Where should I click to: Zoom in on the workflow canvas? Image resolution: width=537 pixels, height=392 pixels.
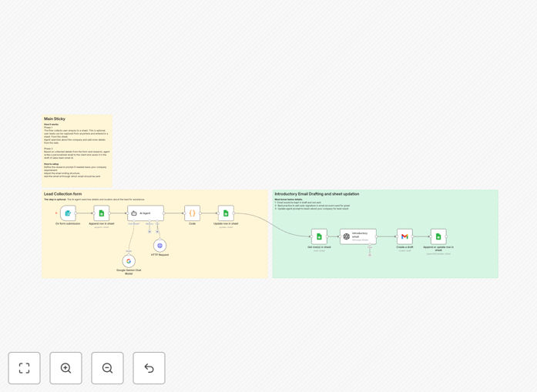pyautogui.click(x=65, y=368)
